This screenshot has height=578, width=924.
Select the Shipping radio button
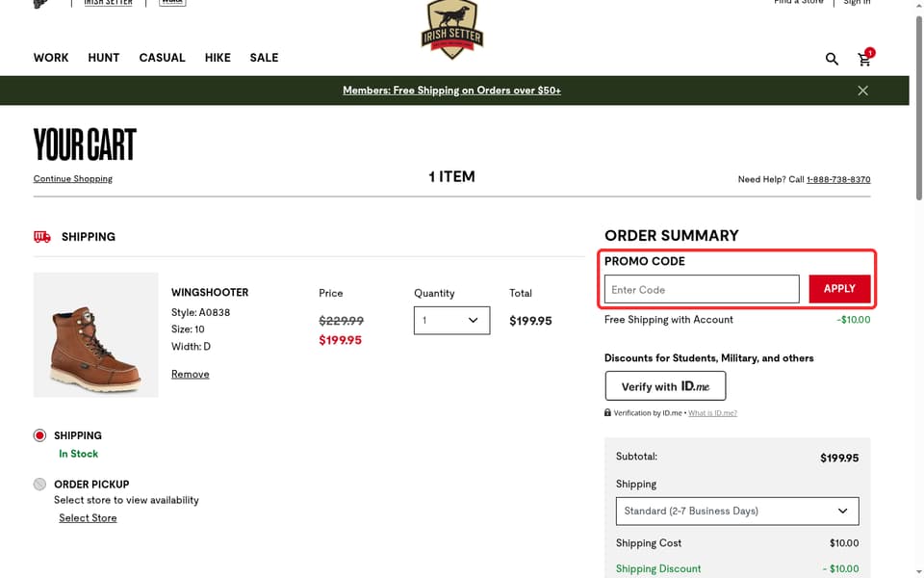[x=39, y=435]
